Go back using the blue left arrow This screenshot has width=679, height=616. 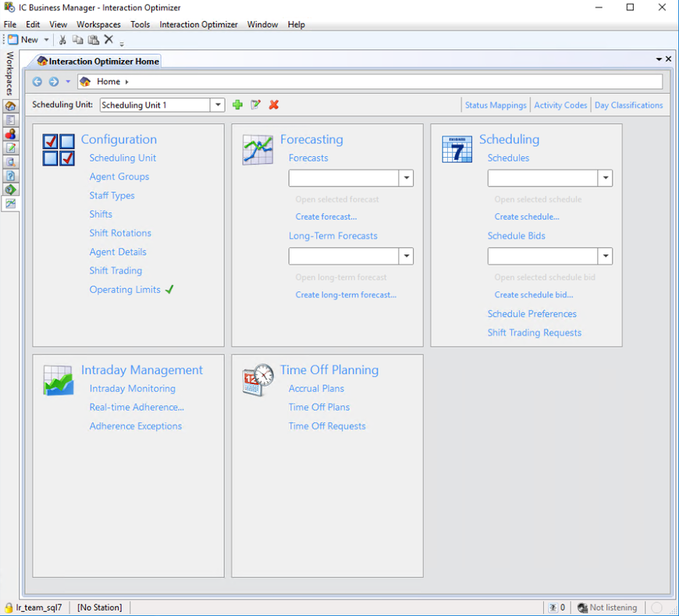(37, 82)
